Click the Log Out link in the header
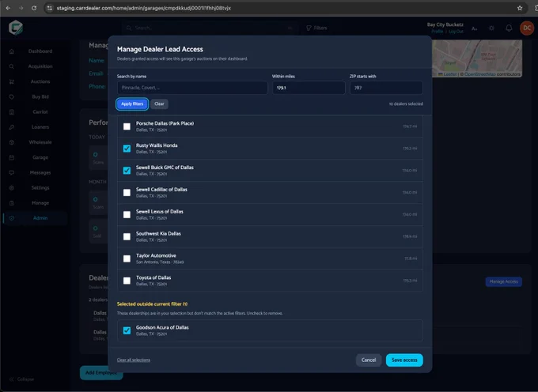The width and height of the screenshot is (538, 392). tap(456, 32)
